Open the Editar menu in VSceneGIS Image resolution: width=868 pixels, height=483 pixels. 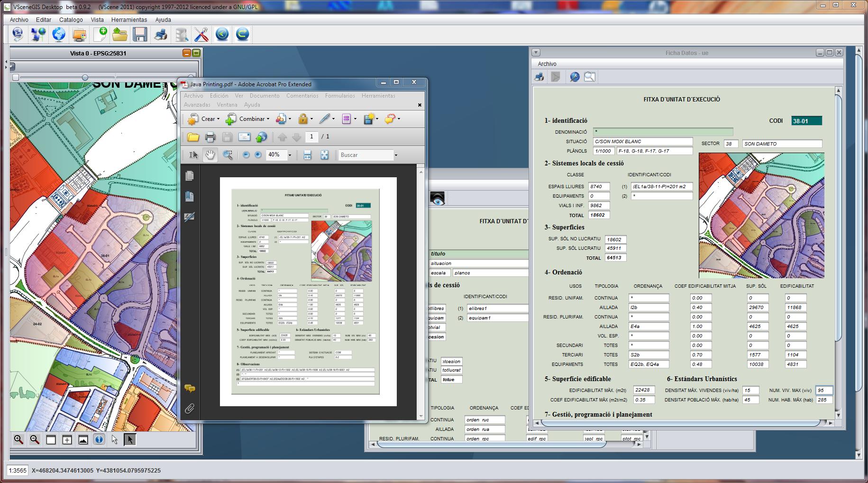(x=44, y=20)
